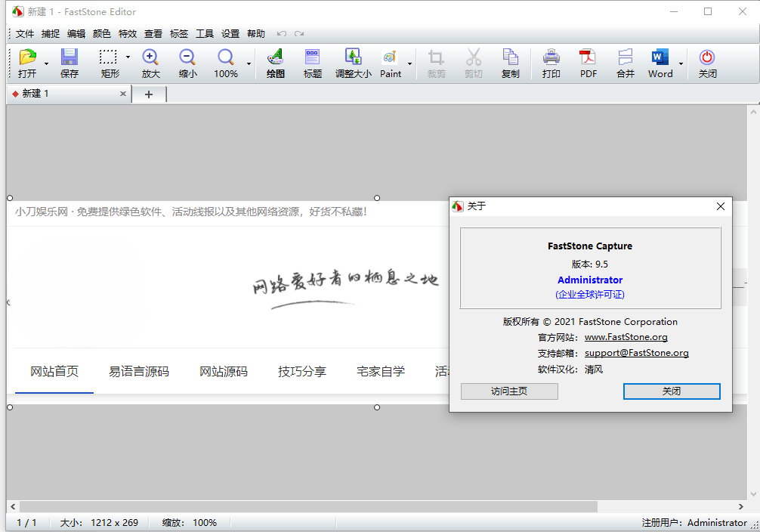Viewport: 760px width, 532px height.
Task: Set zoom to 100% in toolbar
Action: (226, 63)
